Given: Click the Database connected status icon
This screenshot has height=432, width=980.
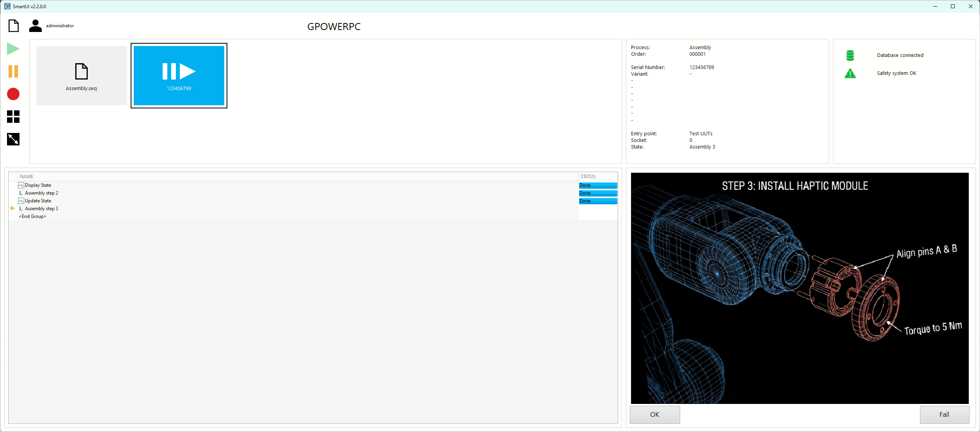Looking at the screenshot, I should coord(850,55).
